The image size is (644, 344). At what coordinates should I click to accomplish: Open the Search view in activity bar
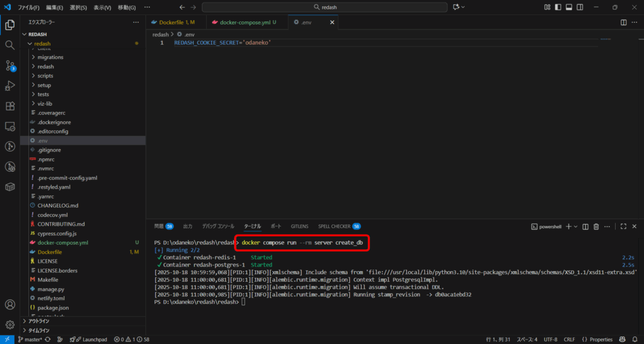click(x=10, y=45)
